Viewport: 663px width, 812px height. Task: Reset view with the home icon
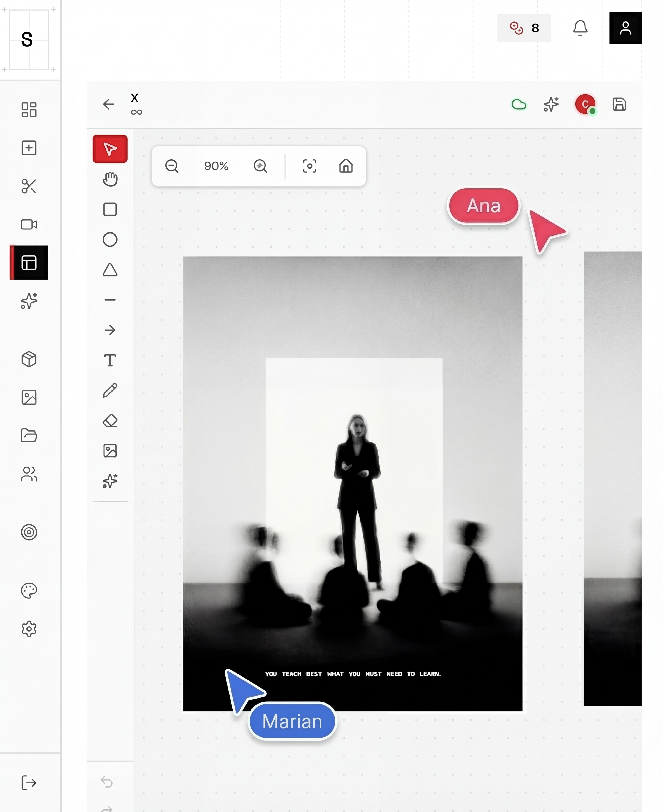pos(346,166)
